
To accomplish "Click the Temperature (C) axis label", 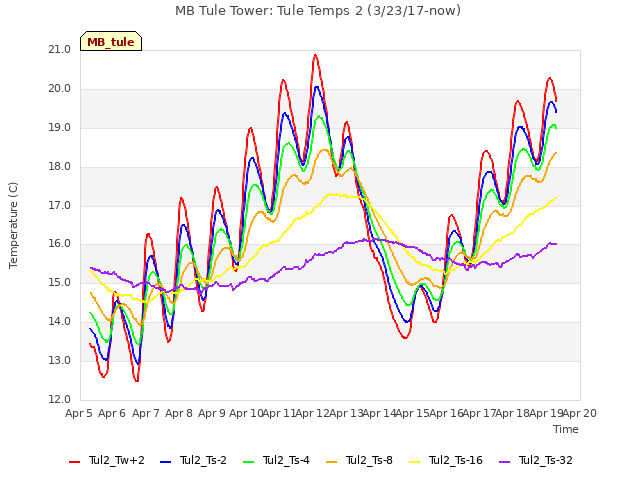I will coord(13,225).
